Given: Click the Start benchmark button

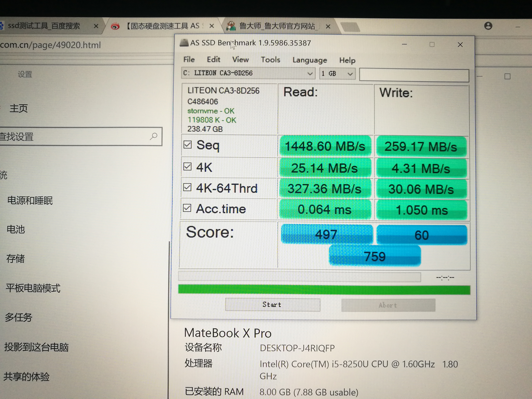Looking at the screenshot, I should 272,305.
